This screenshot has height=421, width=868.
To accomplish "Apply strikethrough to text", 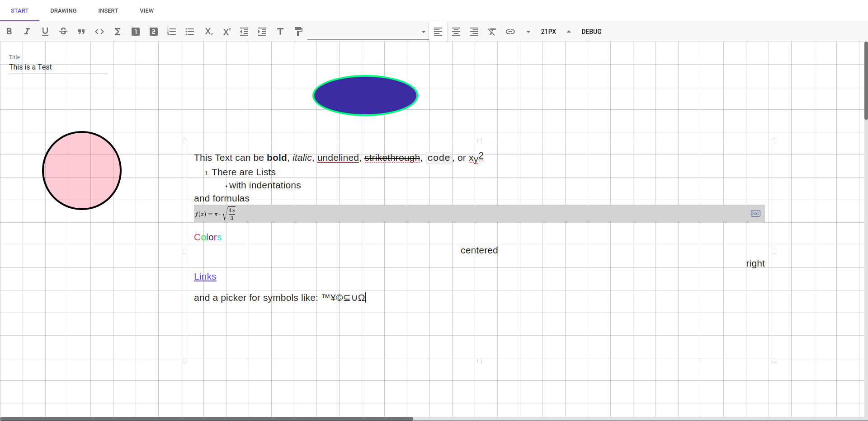I will tap(63, 32).
